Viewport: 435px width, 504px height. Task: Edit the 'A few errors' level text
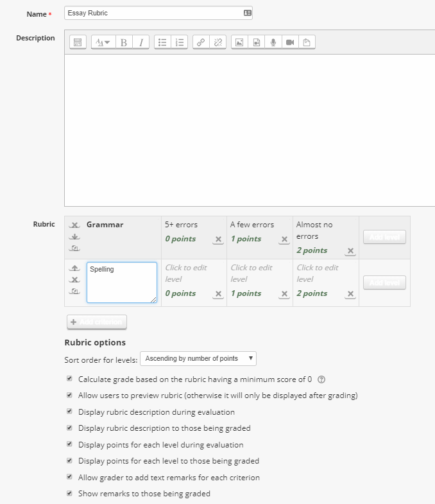click(252, 225)
